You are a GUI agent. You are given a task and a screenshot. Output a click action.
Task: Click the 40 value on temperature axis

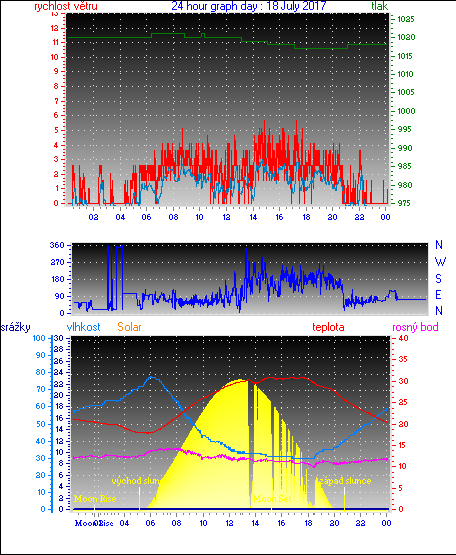[x=404, y=338]
